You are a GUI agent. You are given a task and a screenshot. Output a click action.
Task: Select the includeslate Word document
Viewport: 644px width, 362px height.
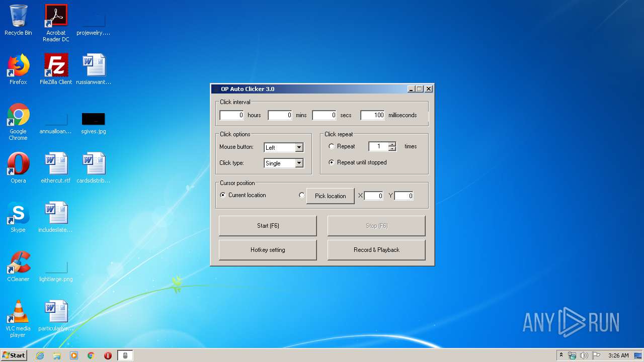click(x=56, y=217)
